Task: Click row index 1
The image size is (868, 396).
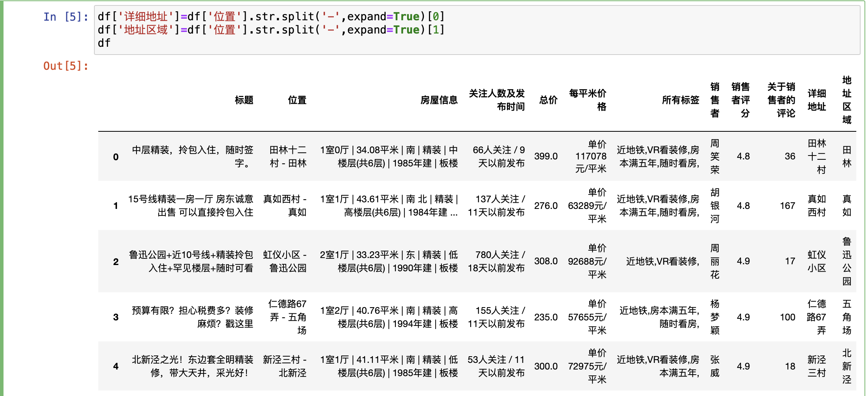Action: click(x=116, y=206)
